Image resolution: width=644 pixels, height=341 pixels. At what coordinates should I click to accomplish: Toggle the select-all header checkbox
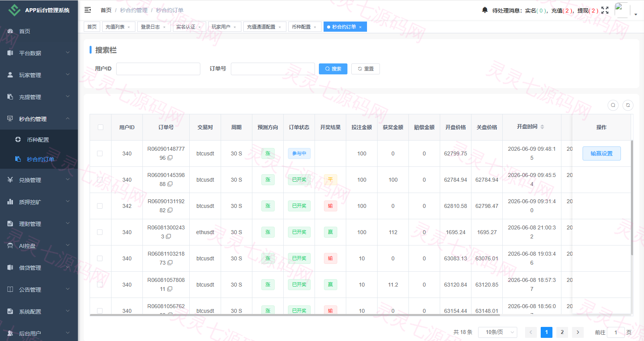click(x=101, y=127)
